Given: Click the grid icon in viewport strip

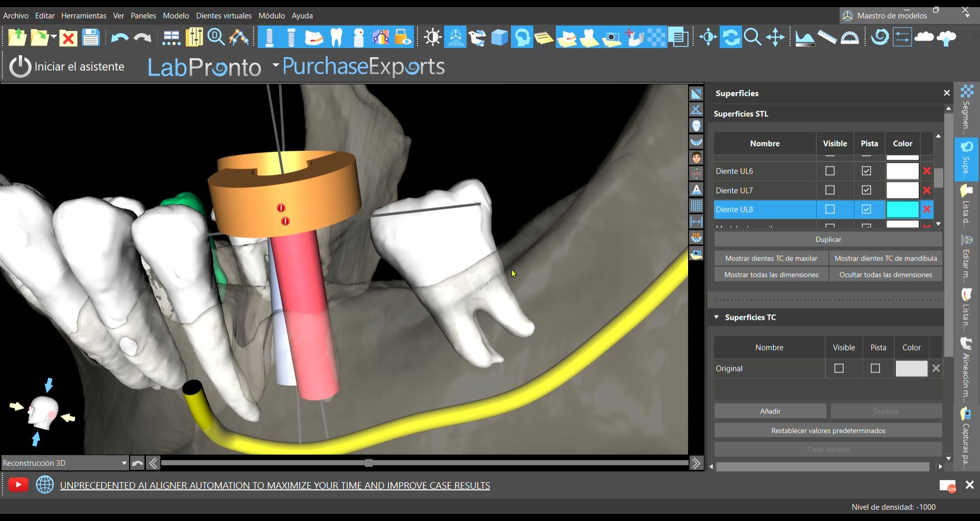Looking at the screenshot, I should (696, 206).
